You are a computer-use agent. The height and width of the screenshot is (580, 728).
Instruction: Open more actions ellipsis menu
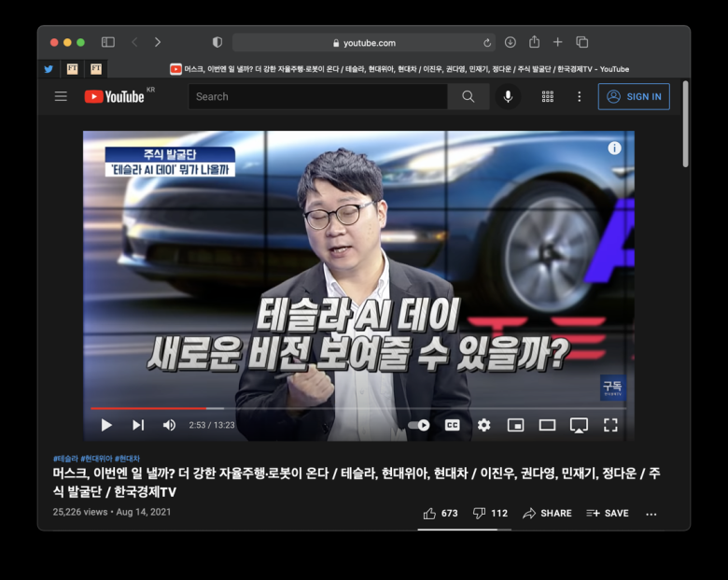click(x=651, y=514)
